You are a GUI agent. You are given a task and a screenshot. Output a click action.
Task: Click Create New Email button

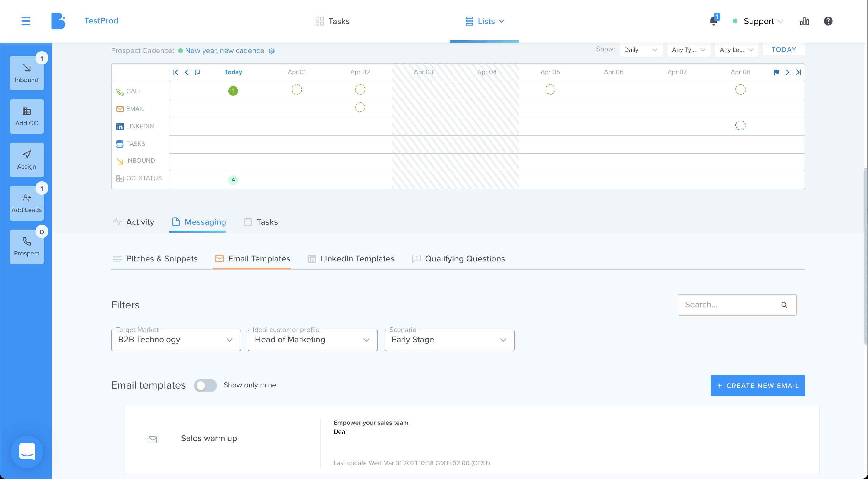tap(757, 386)
